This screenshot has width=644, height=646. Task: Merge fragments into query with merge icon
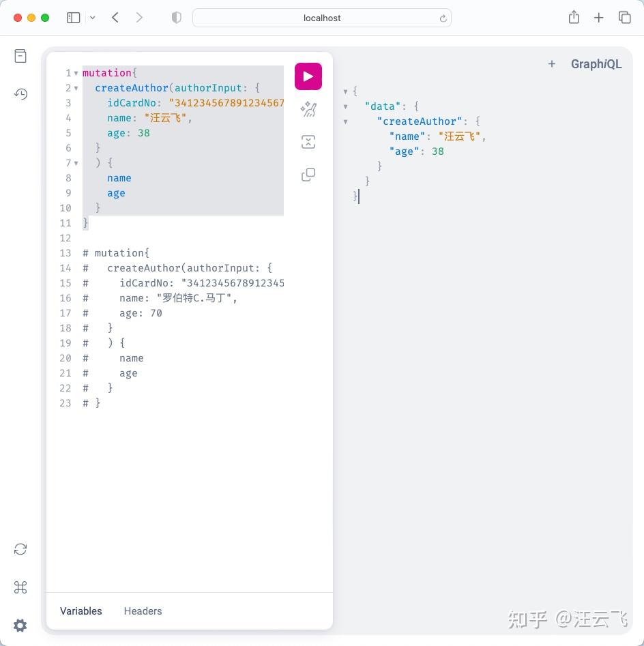[x=308, y=142]
